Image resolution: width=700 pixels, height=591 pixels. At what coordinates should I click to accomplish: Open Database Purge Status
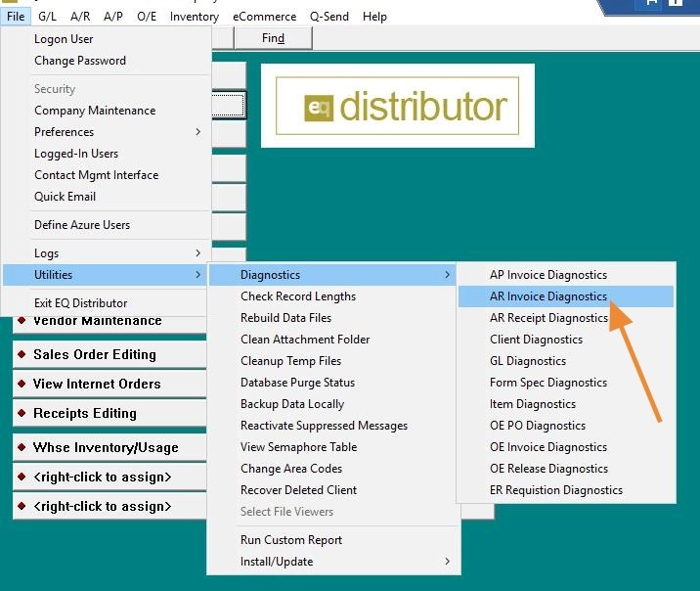(x=332, y=382)
